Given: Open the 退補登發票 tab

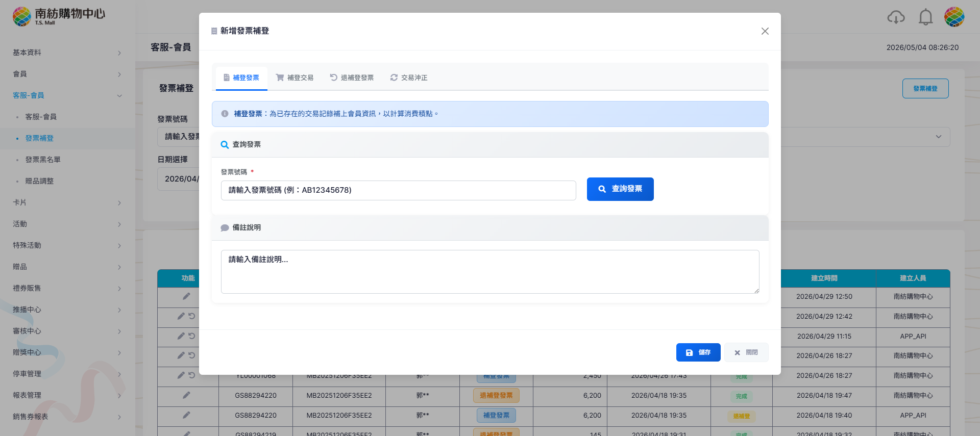Looking at the screenshot, I should point(352,78).
